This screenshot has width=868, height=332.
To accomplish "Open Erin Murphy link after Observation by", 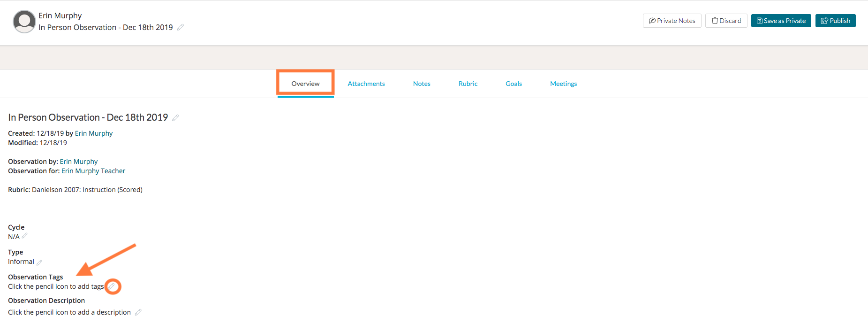I will tap(79, 162).
